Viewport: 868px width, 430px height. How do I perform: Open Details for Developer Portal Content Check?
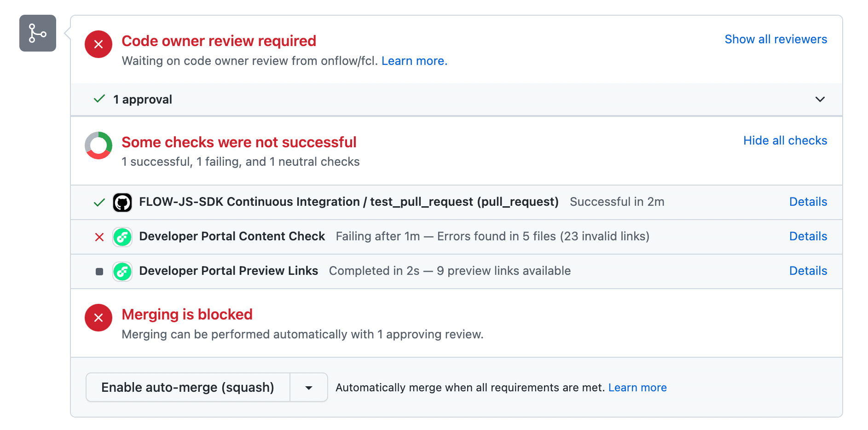point(808,236)
